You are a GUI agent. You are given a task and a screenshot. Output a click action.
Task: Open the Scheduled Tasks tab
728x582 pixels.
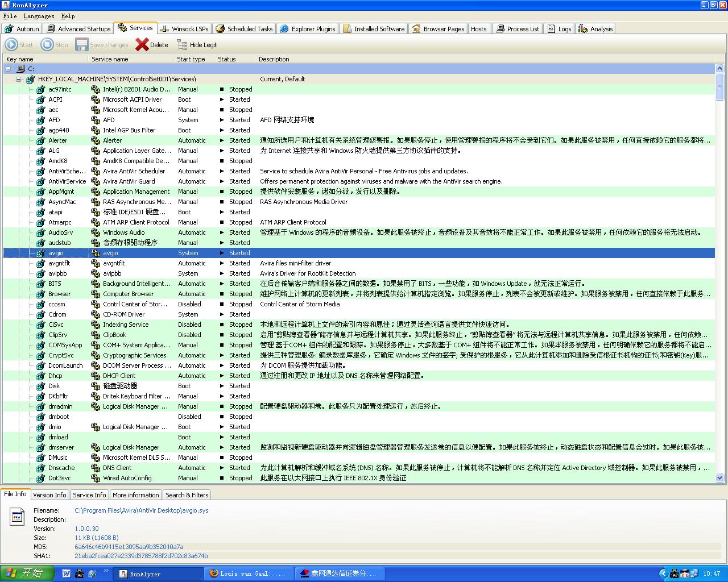[x=244, y=29]
